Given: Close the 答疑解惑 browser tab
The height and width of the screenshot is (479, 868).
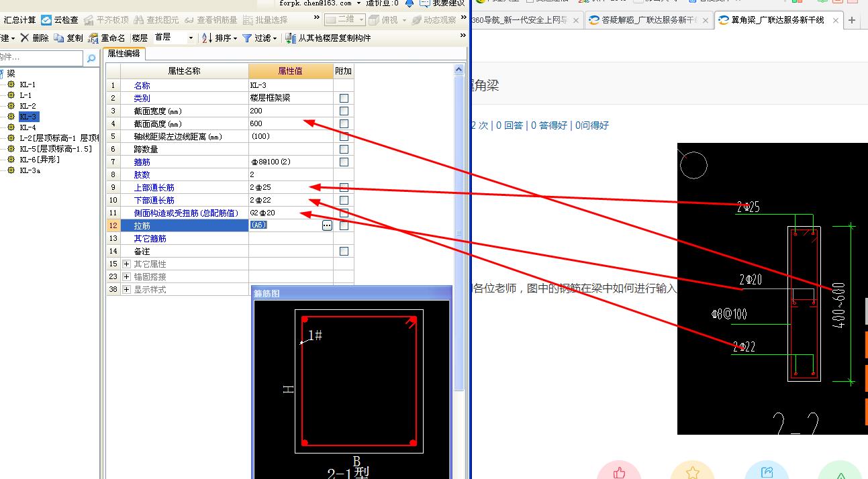Looking at the screenshot, I should pos(706,21).
